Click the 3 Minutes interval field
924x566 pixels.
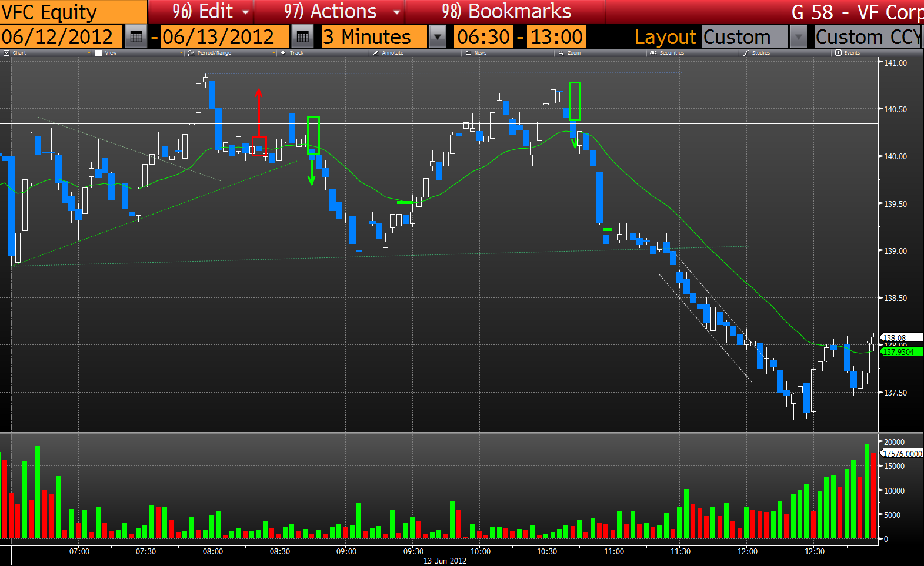coord(374,36)
